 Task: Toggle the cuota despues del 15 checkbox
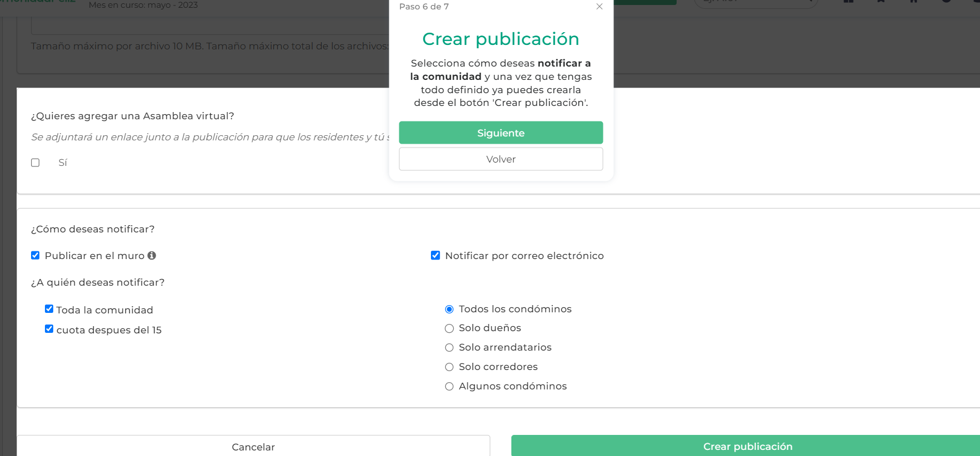49,329
